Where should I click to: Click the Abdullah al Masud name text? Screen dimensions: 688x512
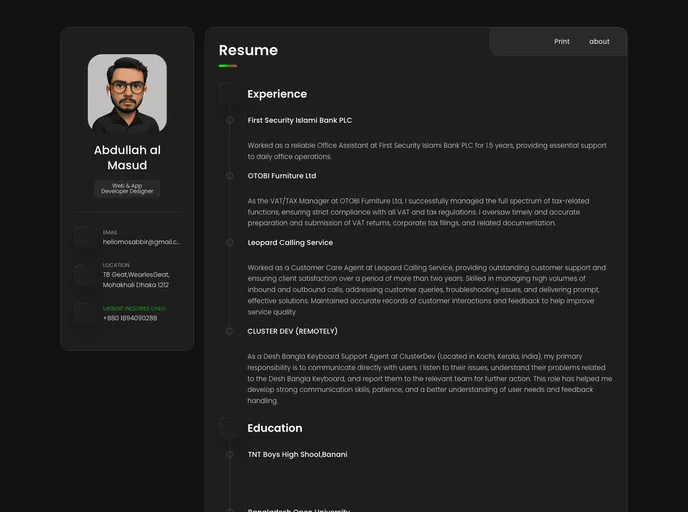(127, 157)
